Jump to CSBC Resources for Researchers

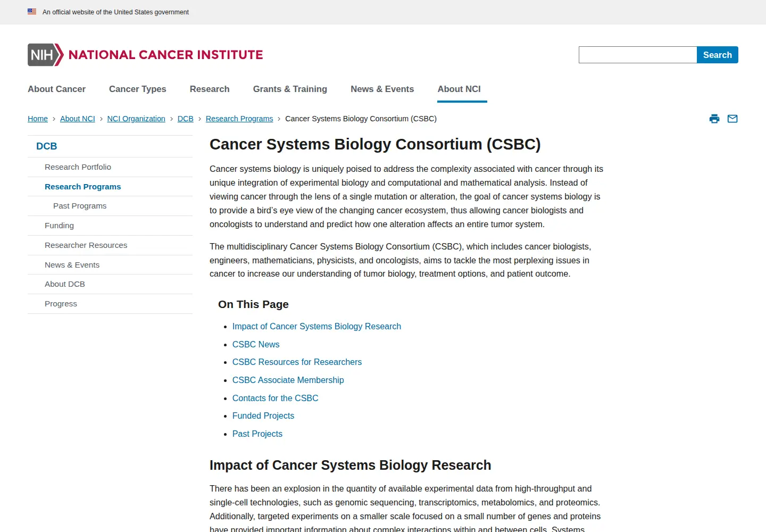[297, 362]
